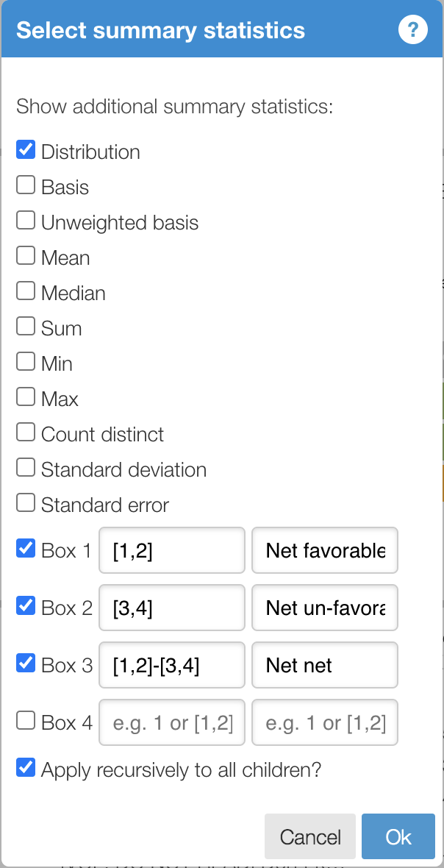Enable Standard error checkbox

(26, 504)
